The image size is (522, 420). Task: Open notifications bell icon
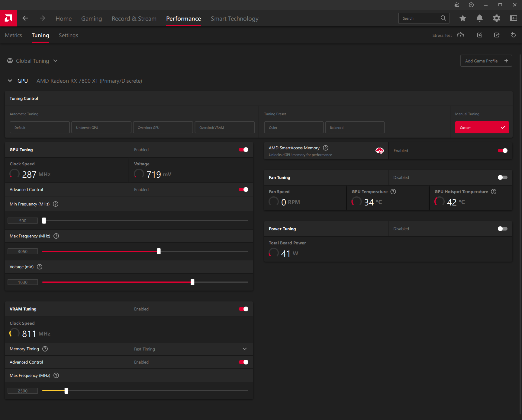479,18
